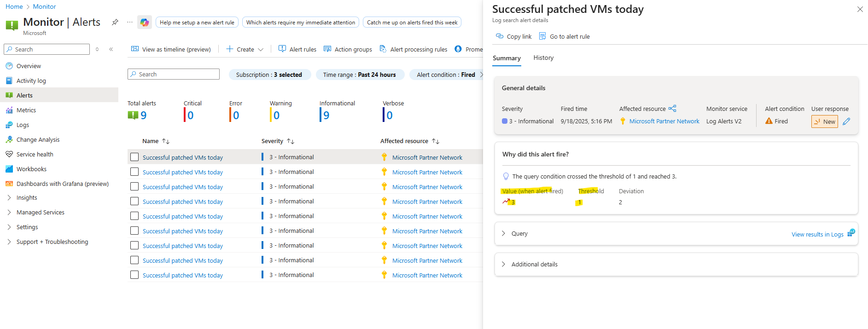Open affected resource map icon
Screen dimensions: 868x329
[x=672, y=109]
